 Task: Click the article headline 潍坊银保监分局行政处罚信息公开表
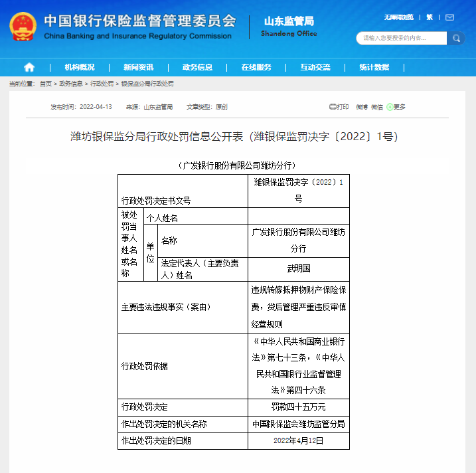234,136
